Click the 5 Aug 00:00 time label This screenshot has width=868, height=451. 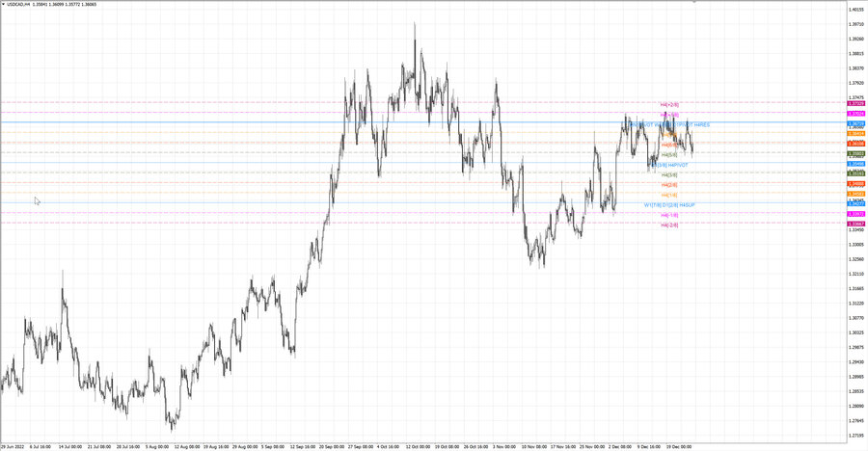157,446
